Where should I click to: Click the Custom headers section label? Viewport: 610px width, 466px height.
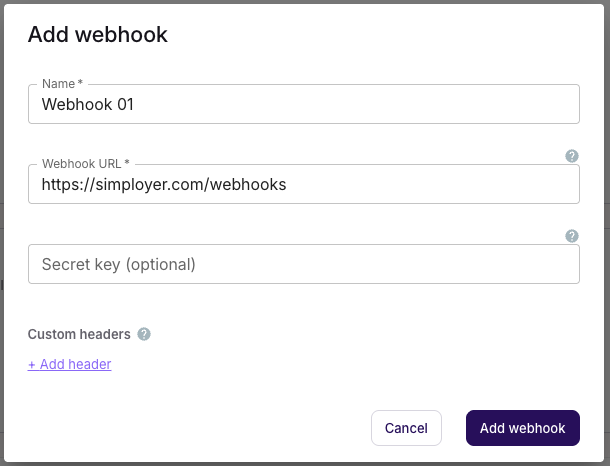79,334
